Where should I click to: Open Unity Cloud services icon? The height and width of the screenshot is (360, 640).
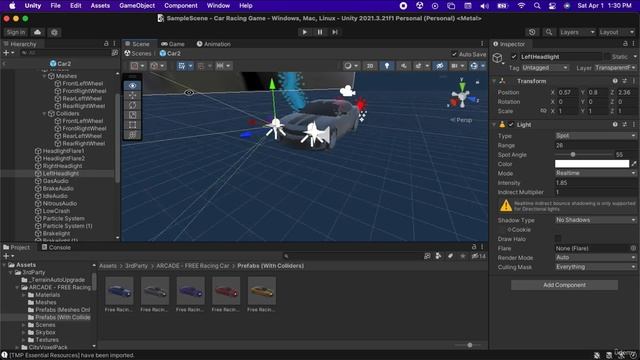click(38, 32)
